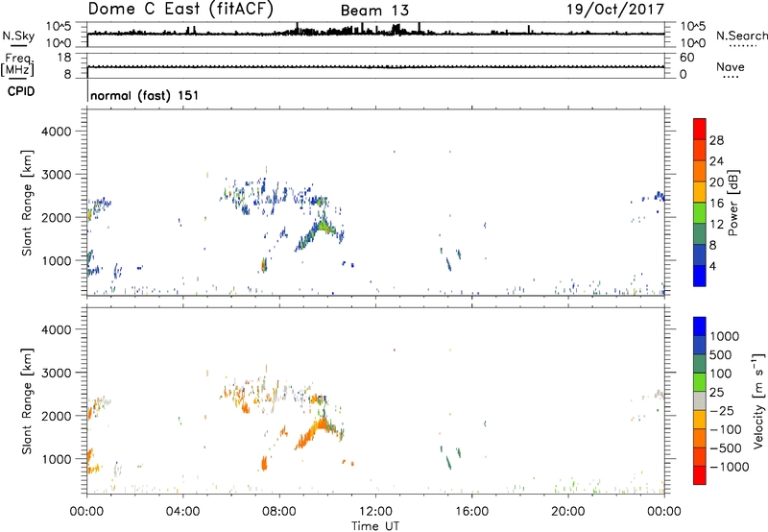
Task: Click the 'Nave' legend label
Action: click(731, 66)
